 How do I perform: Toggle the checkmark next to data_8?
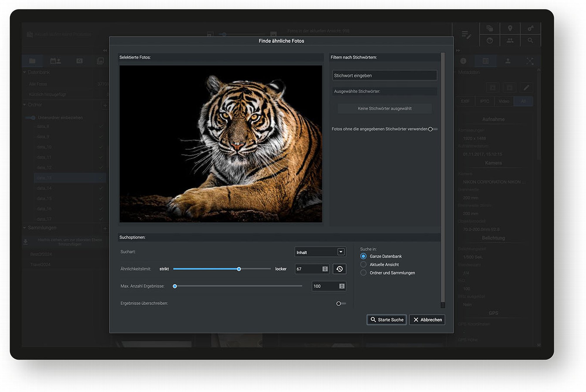tap(101, 127)
